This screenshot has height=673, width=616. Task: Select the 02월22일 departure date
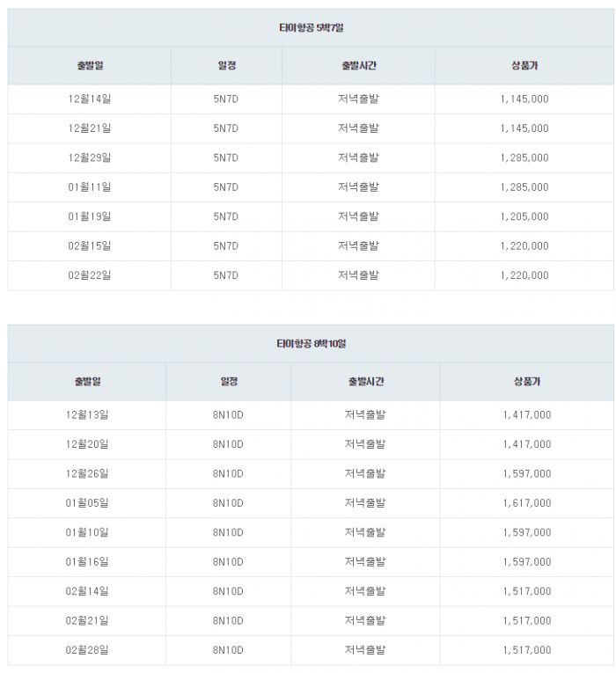pos(89,275)
